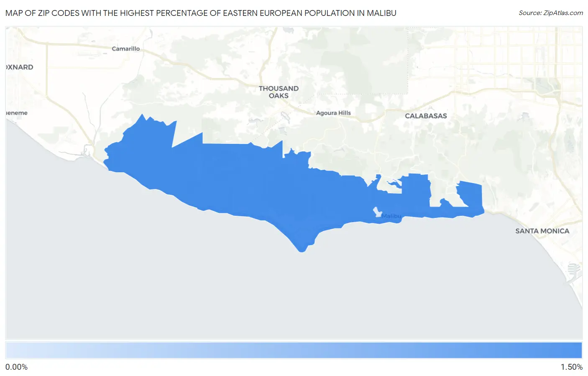Screen dimensions: 588x376
Task: Click the SANTA MONICA map label
Action: [x=542, y=231]
